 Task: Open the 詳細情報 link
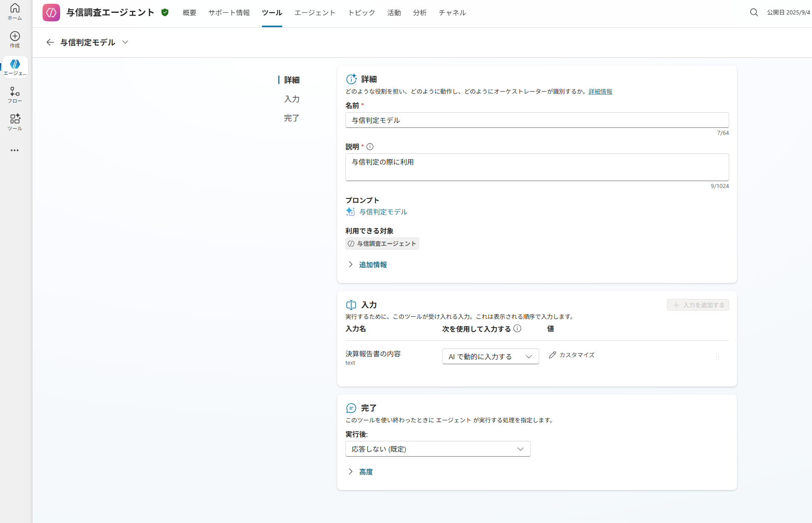[x=600, y=92]
